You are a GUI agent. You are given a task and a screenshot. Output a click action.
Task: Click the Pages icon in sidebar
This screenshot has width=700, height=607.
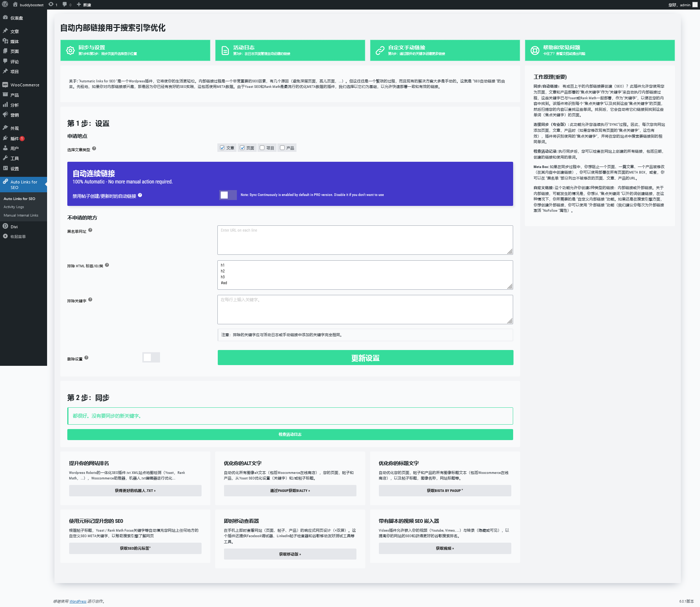6,51
